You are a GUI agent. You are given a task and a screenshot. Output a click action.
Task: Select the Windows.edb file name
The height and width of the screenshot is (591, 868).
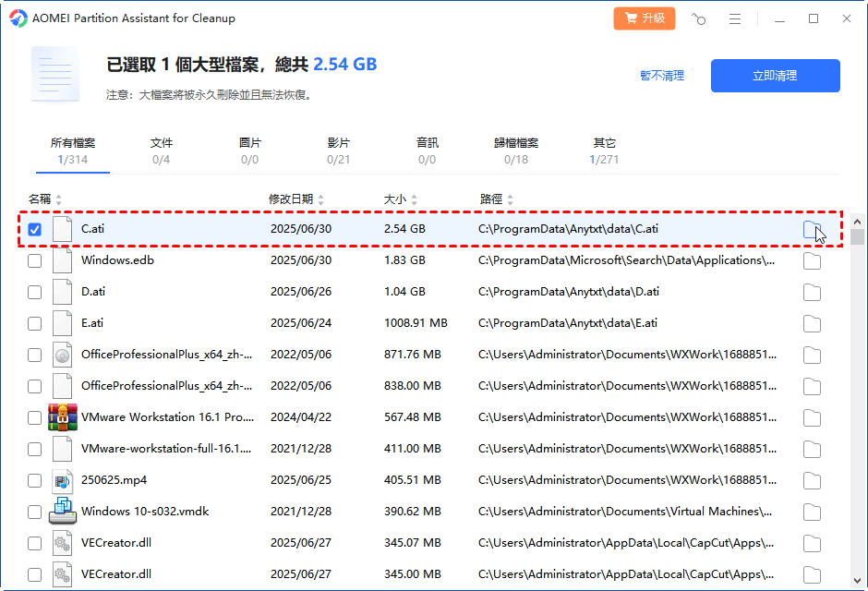click(x=117, y=260)
